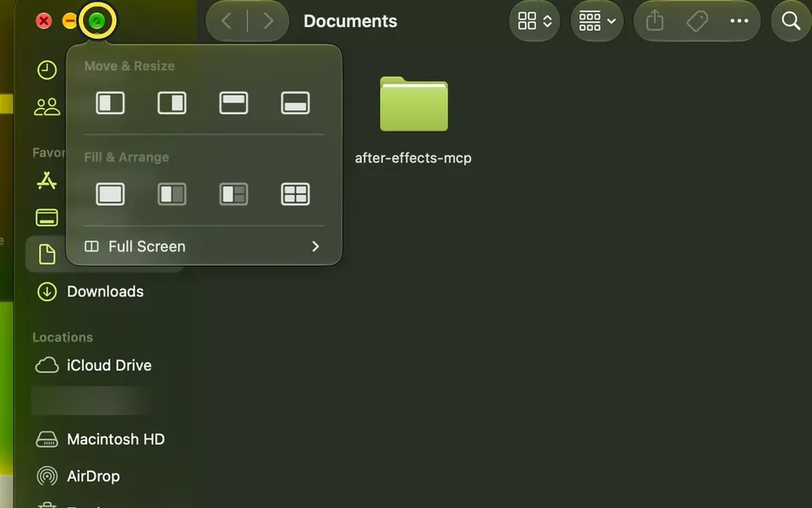Open Finder search
The height and width of the screenshot is (508, 812).
(791, 21)
